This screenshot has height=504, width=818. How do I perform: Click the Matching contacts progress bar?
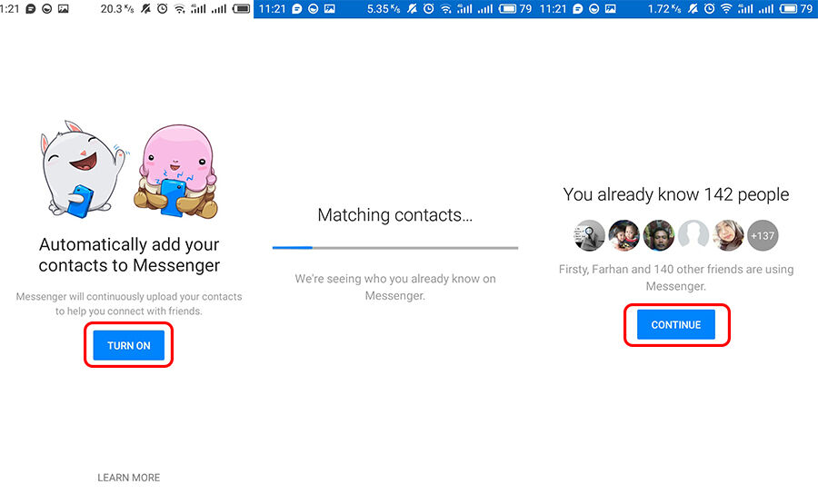395,248
